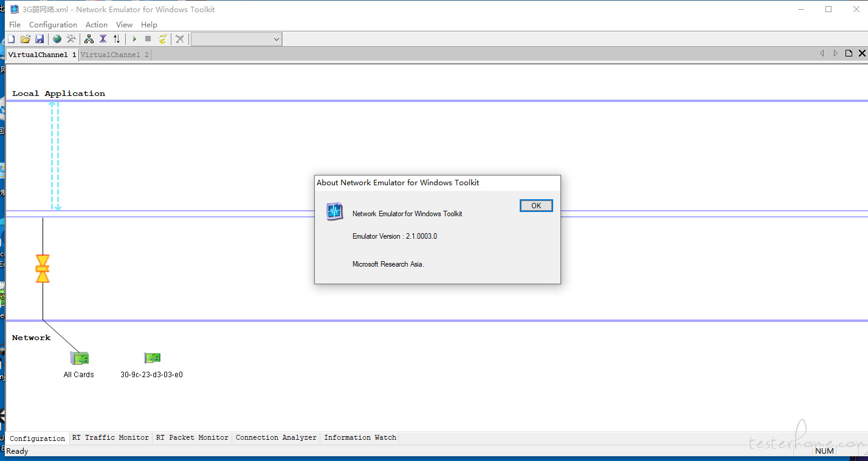Viewport: 868px width, 461px height.
Task: Switch to VirtualChannel 1 tab
Action: pyautogui.click(x=42, y=55)
